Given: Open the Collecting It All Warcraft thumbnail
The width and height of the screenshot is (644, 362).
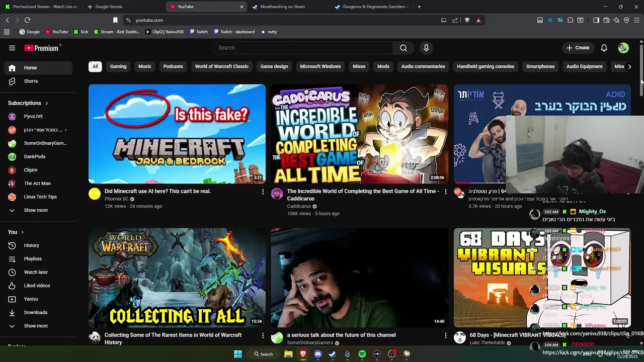Looking at the screenshot, I should pyautogui.click(x=177, y=278).
